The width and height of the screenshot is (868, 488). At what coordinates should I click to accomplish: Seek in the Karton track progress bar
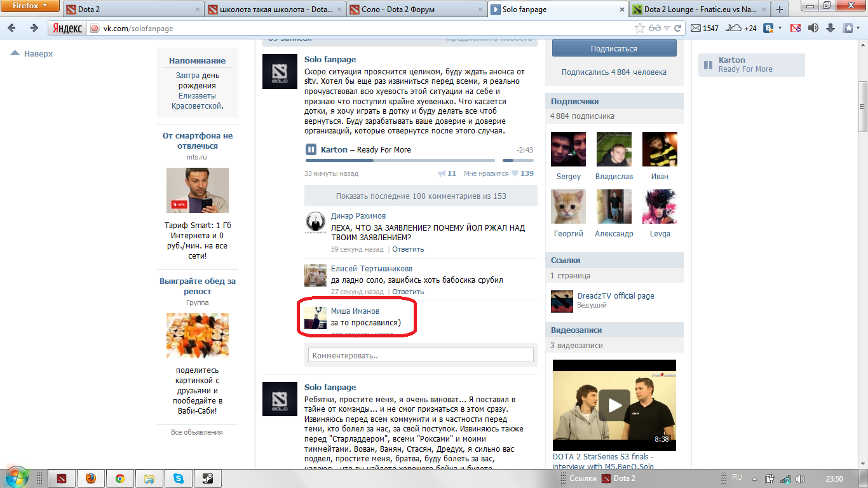click(400, 160)
